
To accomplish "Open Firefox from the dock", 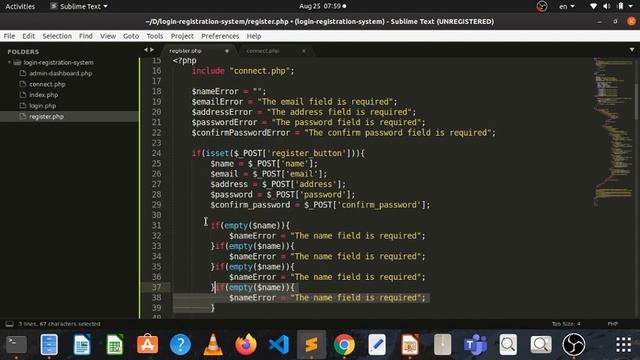I will (246, 344).
